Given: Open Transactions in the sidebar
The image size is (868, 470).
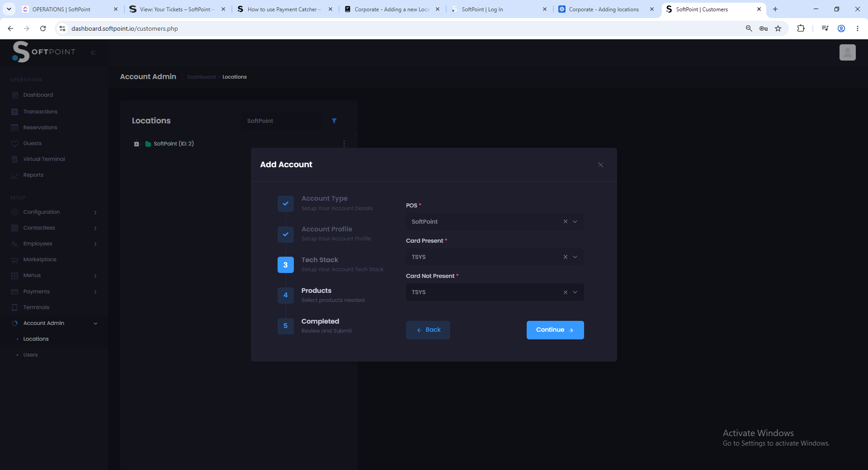Looking at the screenshot, I should (x=40, y=112).
